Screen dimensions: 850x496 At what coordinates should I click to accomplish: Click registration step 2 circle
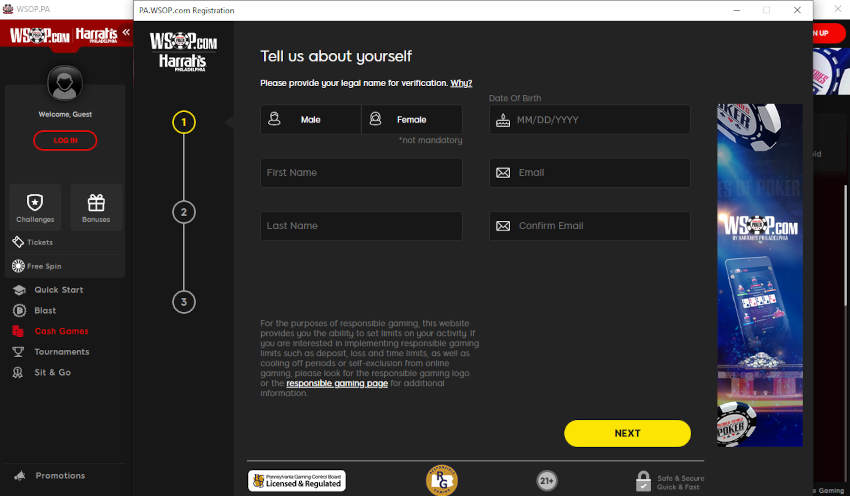point(184,212)
